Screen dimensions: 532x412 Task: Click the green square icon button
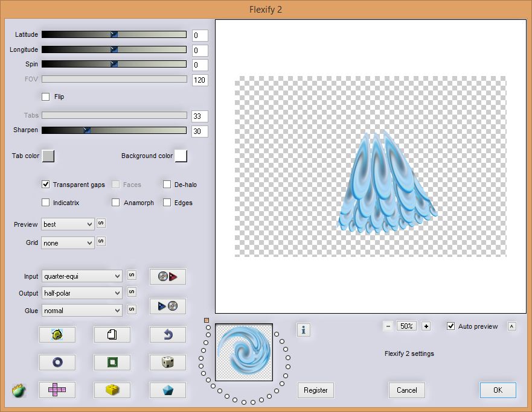point(112,363)
